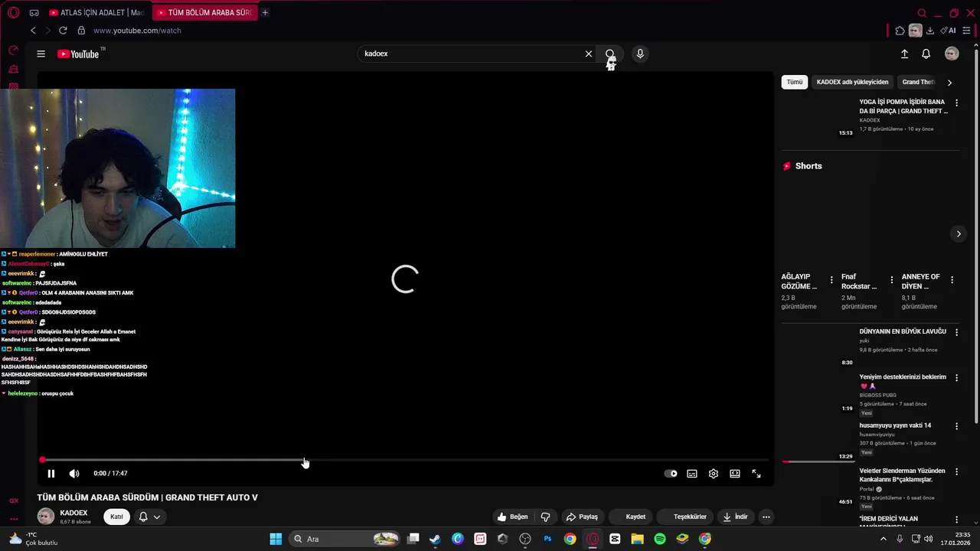980x551 pixels.
Task: Reload the current YouTube page
Action: [63, 31]
